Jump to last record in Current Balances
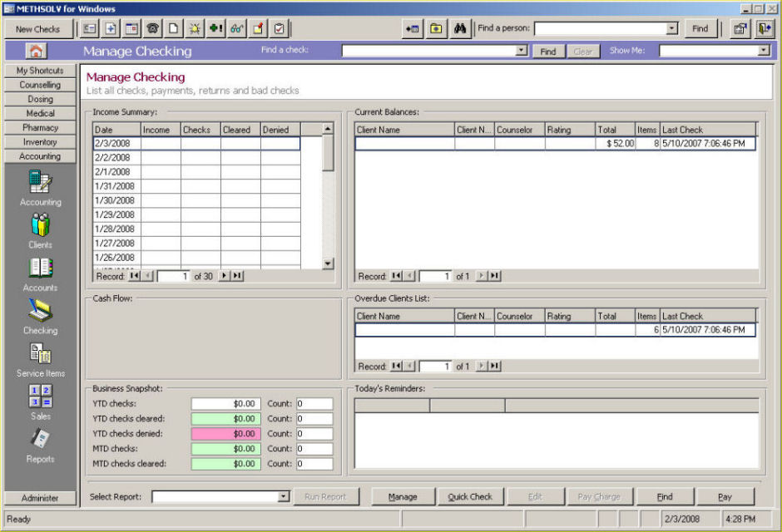The width and height of the screenshot is (782, 532). [x=494, y=275]
